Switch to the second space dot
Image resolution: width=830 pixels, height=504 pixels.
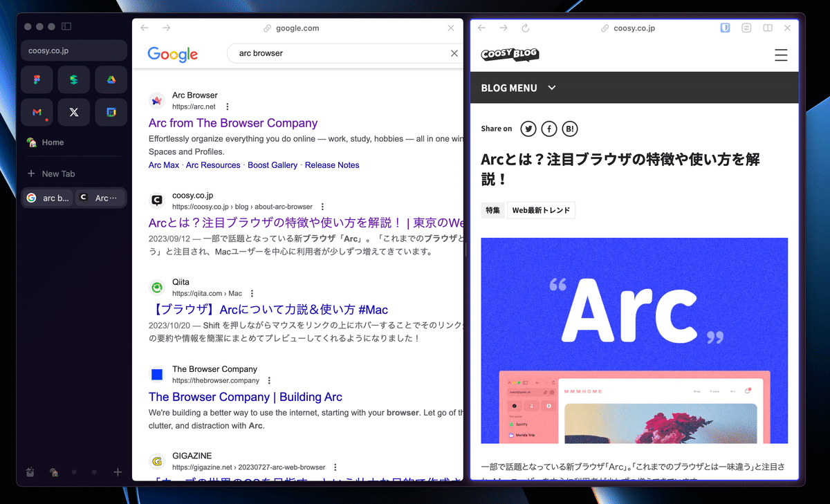[x=73, y=472]
